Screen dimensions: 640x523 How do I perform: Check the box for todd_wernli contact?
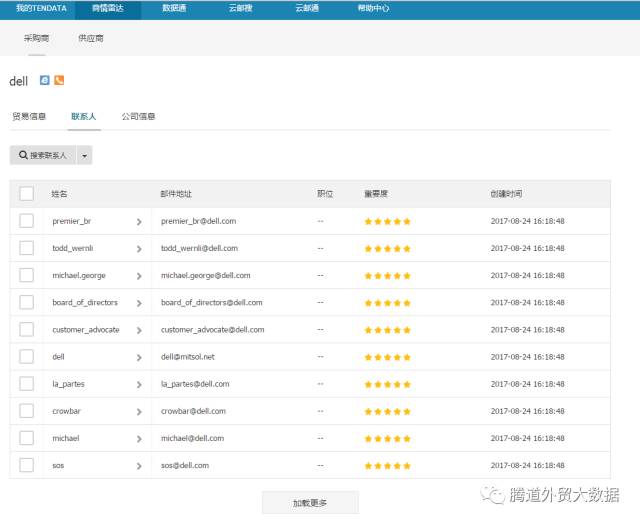click(x=27, y=248)
